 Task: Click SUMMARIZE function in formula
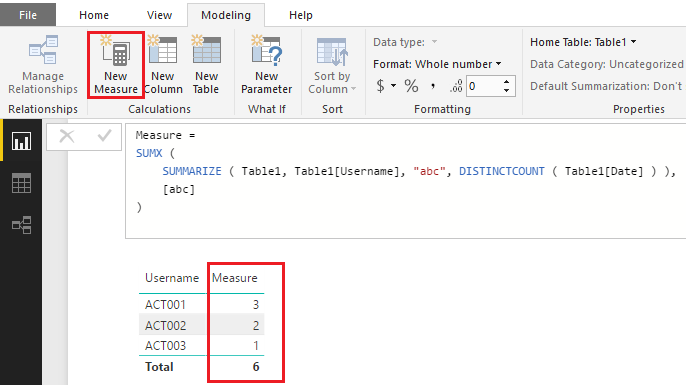[192, 171]
